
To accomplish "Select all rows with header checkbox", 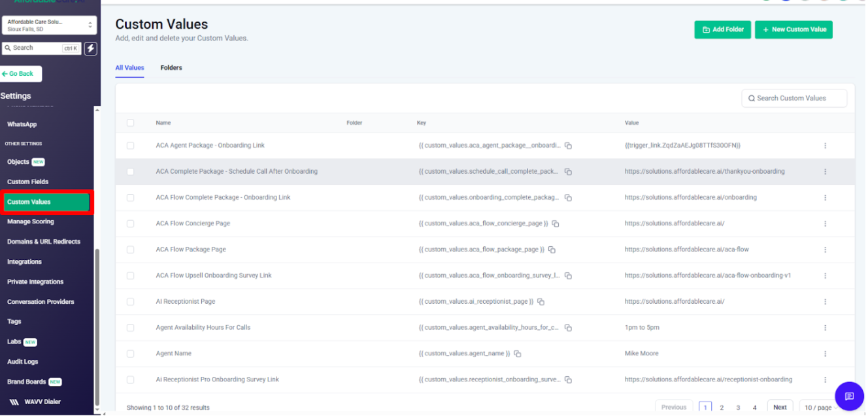I will (130, 123).
